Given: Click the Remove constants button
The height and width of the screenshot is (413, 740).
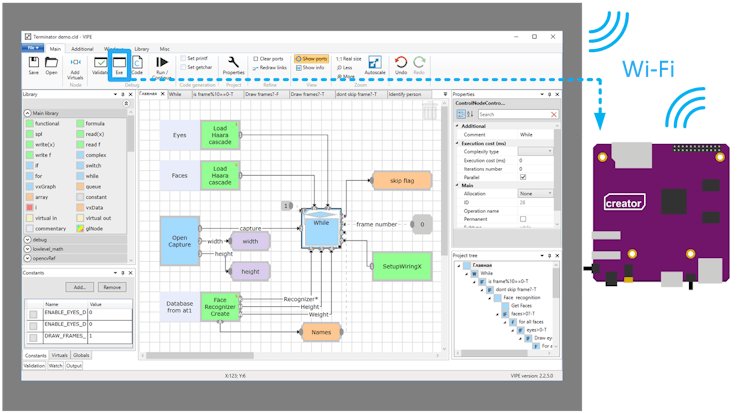Looking at the screenshot, I should (112, 287).
